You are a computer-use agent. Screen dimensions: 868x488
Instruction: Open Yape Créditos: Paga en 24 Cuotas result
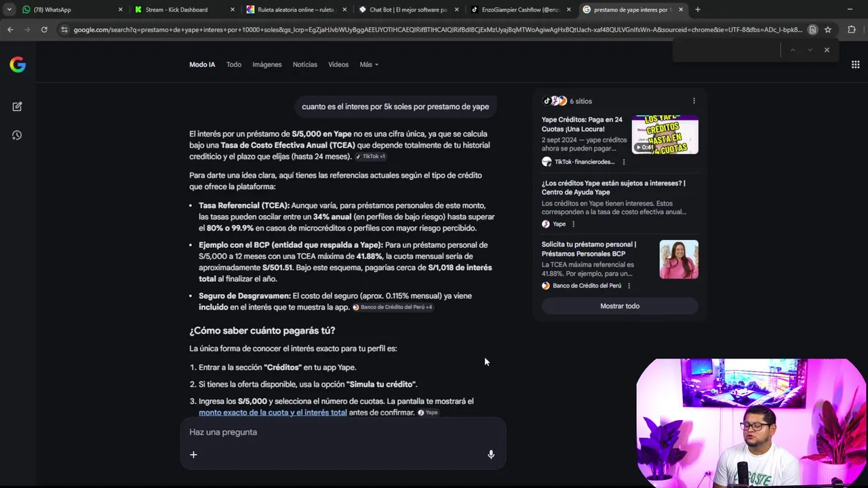[582, 124]
